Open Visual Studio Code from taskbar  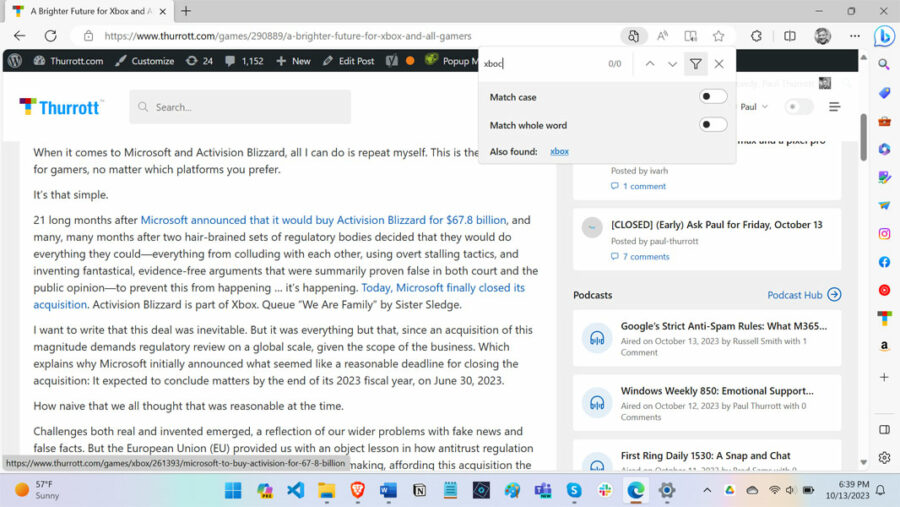[296, 490]
